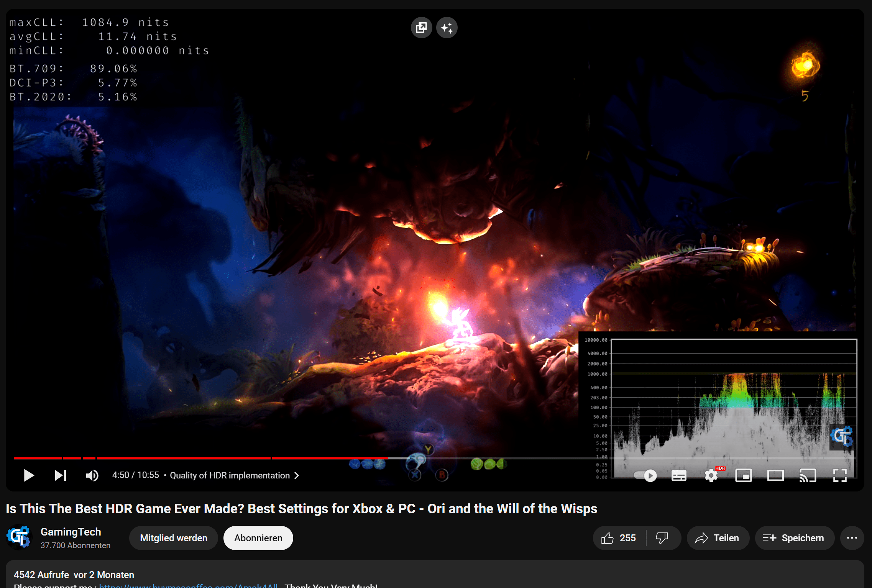Like the video with 255 likes
The image size is (872, 588).
pyautogui.click(x=619, y=538)
